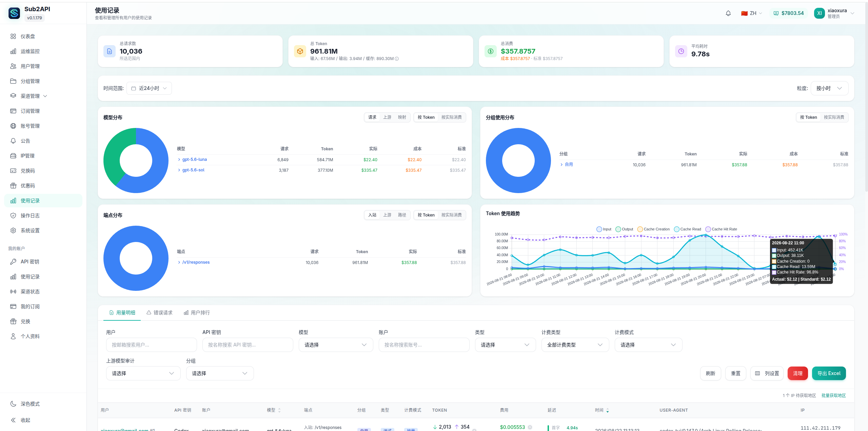
Task: Click the 兑换码 redeem code sidebar icon
Action: (x=13, y=171)
